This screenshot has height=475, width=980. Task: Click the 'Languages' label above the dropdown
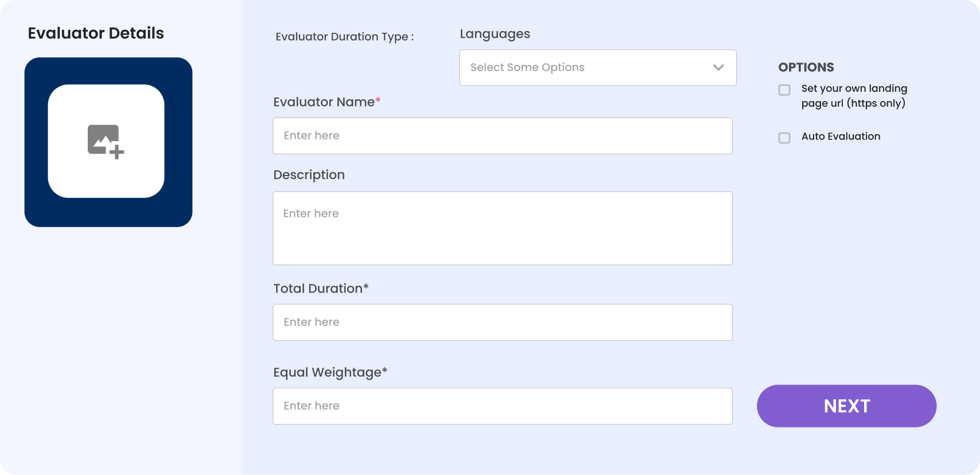(x=495, y=34)
